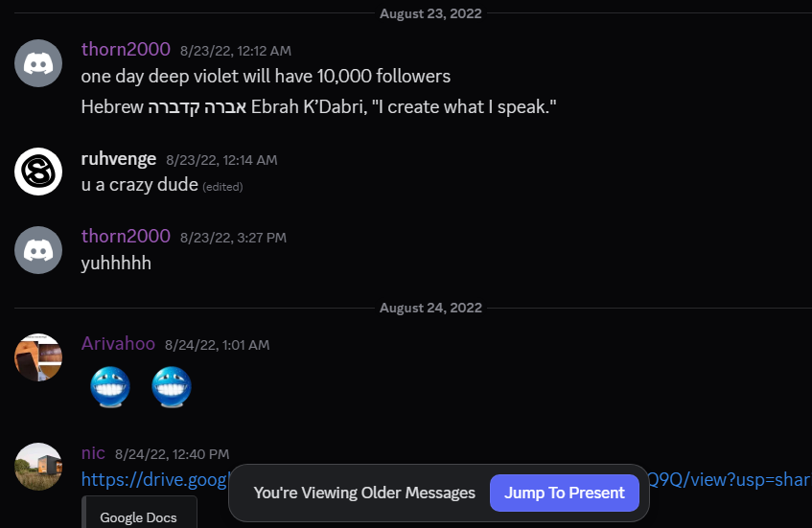Screen dimensions: 812x528
Task: Open Arivahoo's profile picture
Action: 38,357
